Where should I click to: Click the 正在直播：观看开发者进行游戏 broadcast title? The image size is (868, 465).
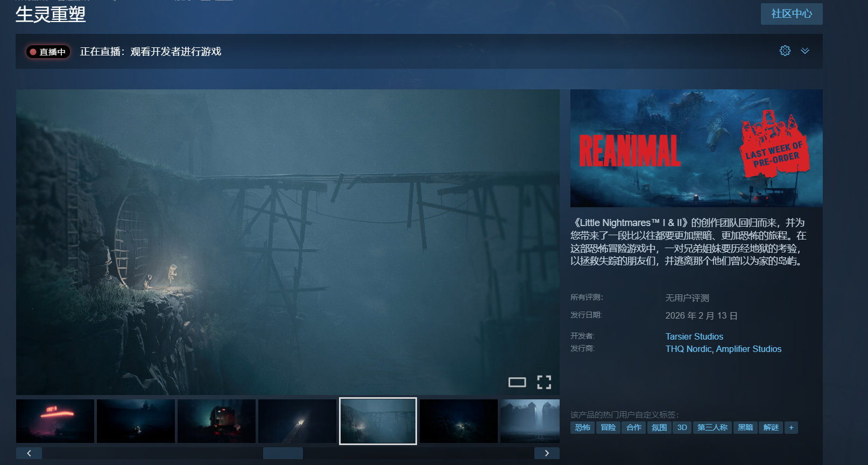151,52
